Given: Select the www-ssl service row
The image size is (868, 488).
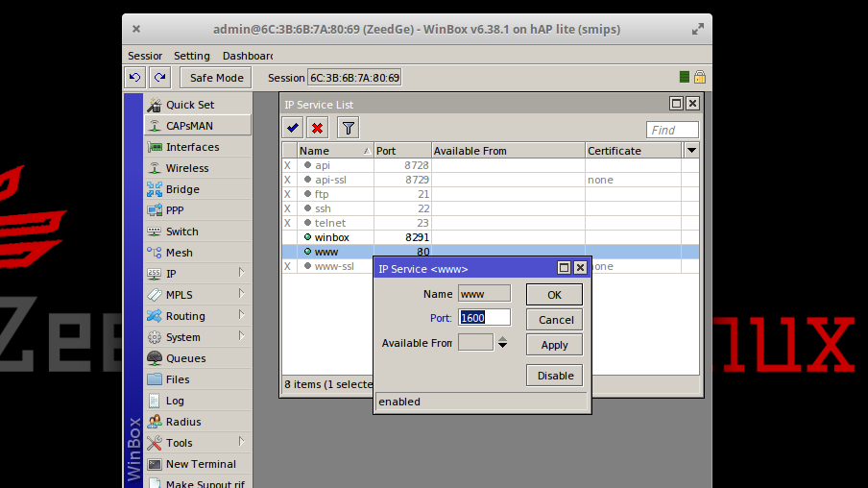Looking at the screenshot, I should pyautogui.click(x=327, y=266).
